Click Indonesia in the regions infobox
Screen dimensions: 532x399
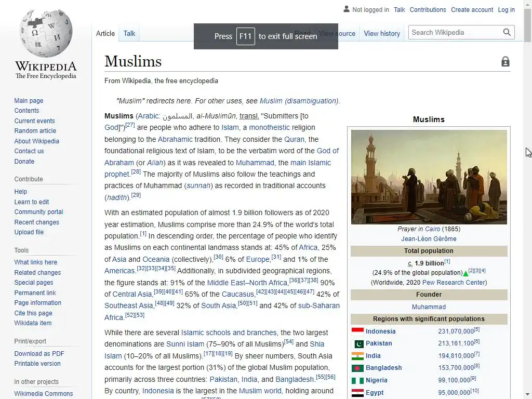tap(380, 331)
